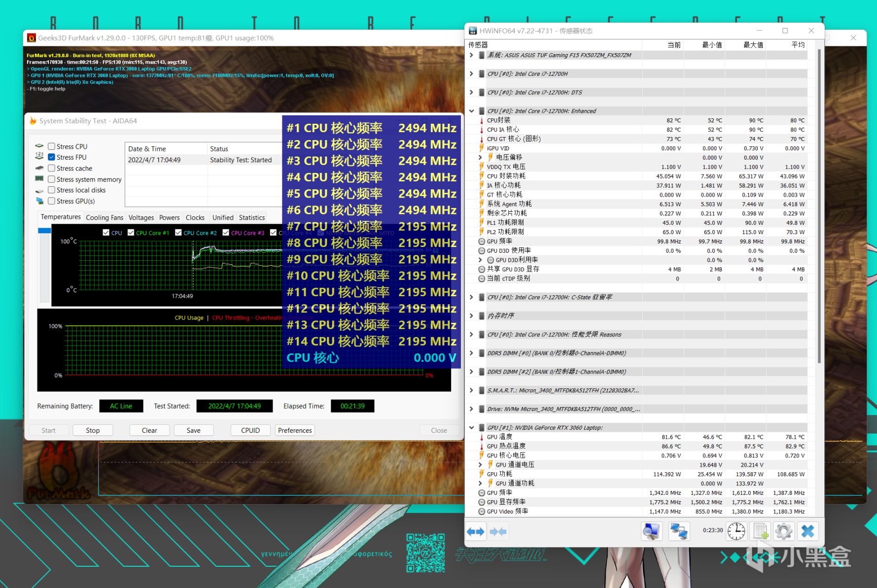The width and height of the screenshot is (877, 588).
Task: Click the chip icon beside Stress CPU
Action: 39,146
